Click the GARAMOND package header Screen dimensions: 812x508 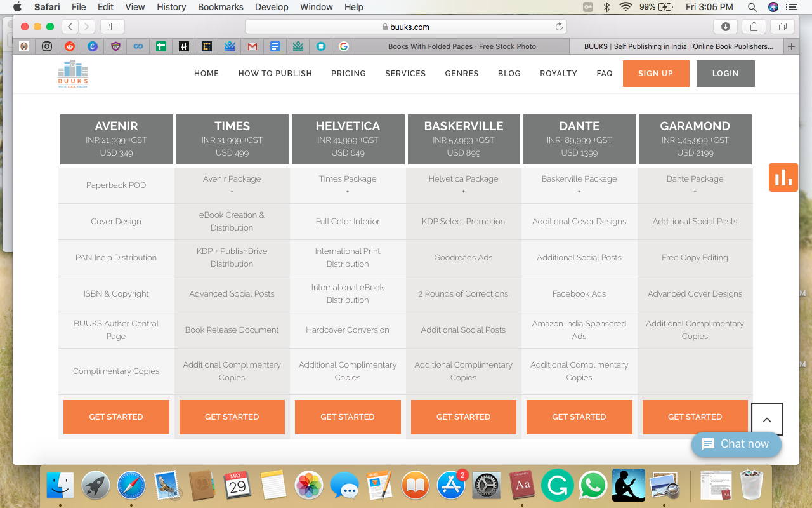(x=695, y=139)
